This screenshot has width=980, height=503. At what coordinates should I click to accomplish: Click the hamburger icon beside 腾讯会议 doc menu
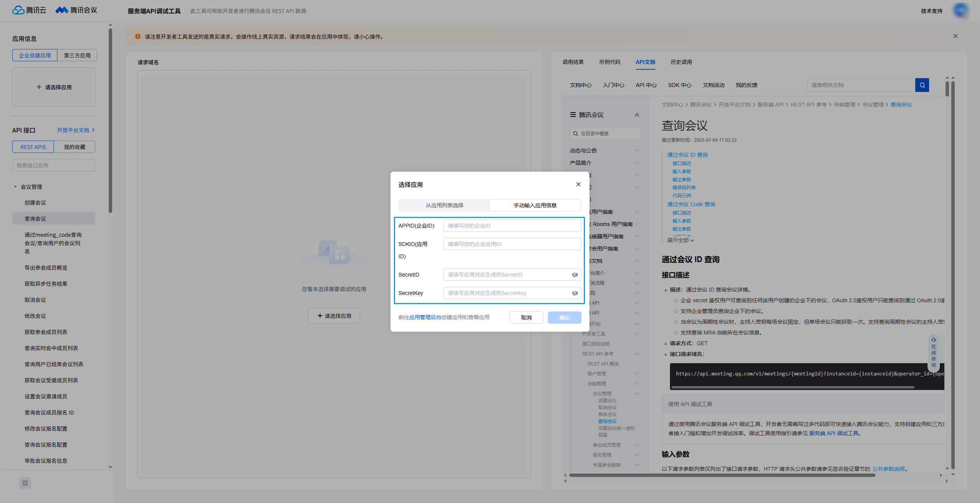click(573, 115)
